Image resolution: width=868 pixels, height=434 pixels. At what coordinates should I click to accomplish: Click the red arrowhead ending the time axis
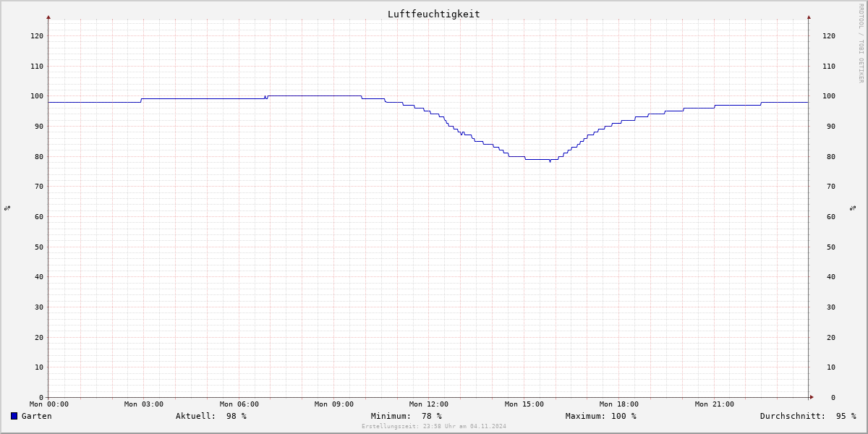pyautogui.click(x=812, y=397)
